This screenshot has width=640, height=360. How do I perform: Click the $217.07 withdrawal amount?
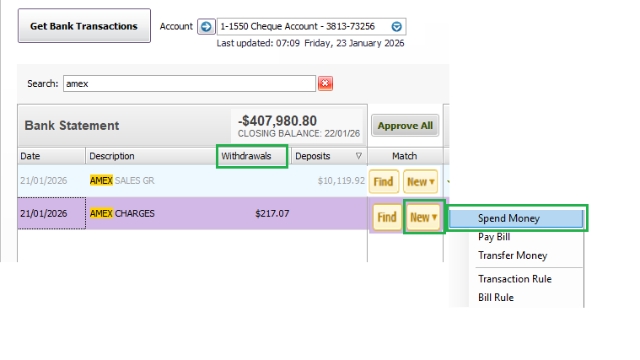[x=272, y=213]
